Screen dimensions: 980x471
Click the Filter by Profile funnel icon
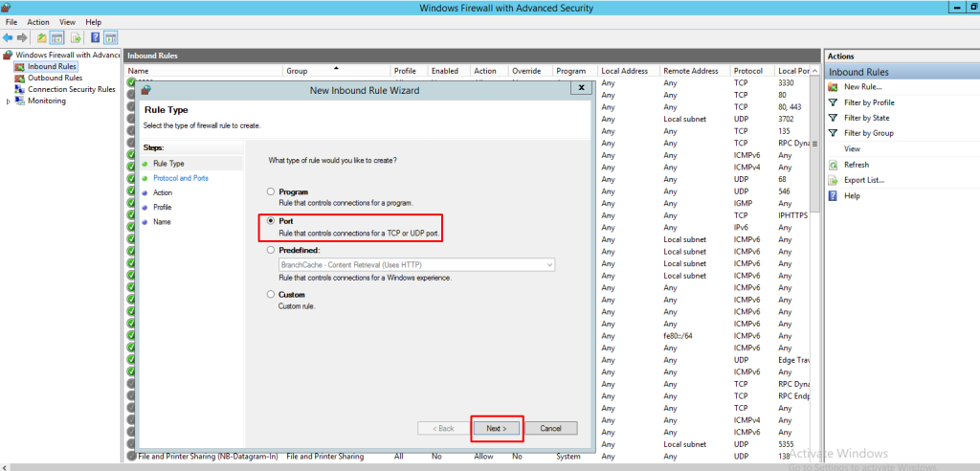click(833, 102)
